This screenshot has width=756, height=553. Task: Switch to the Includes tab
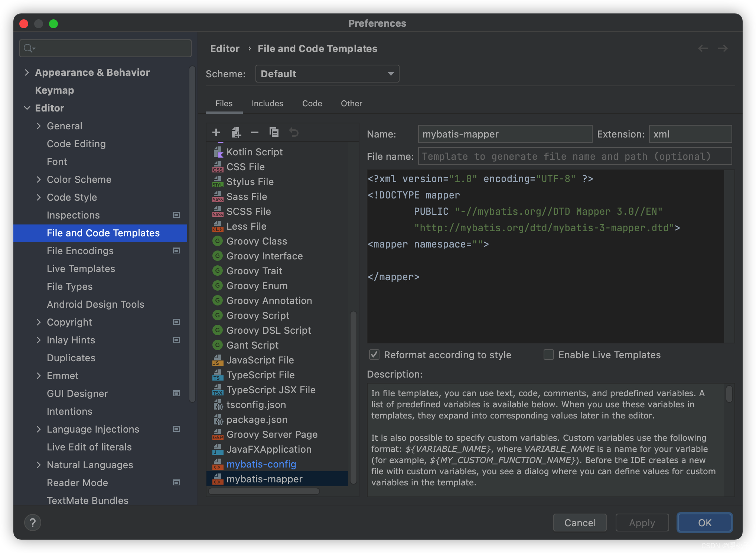click(x=267, y=103)
